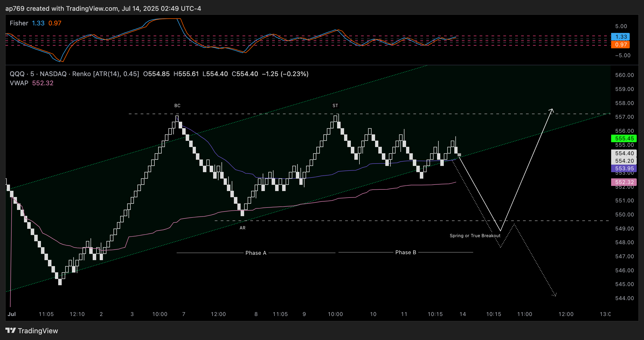644x340 pixels.
Task: Click the O554.85 open value in legend
Action: tap(157, 74)
